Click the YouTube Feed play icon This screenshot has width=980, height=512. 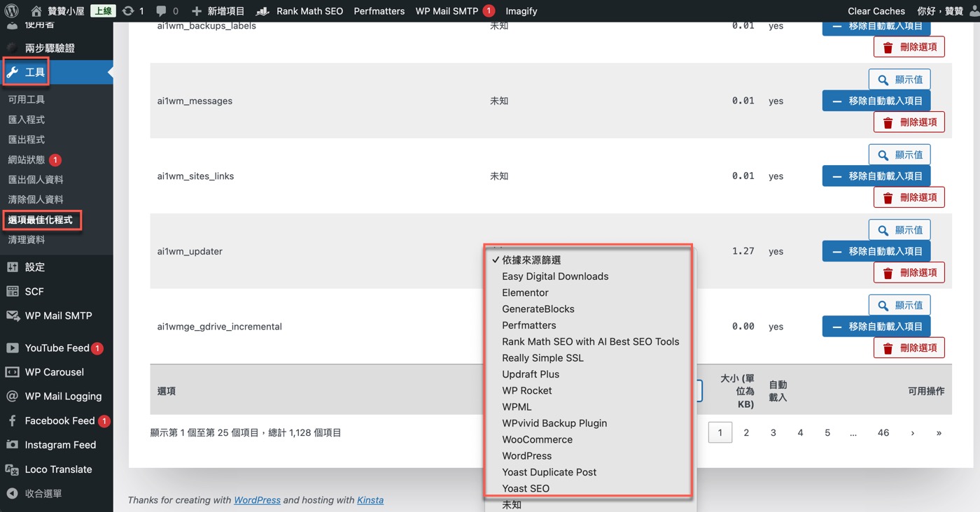[x=12, y=348]
